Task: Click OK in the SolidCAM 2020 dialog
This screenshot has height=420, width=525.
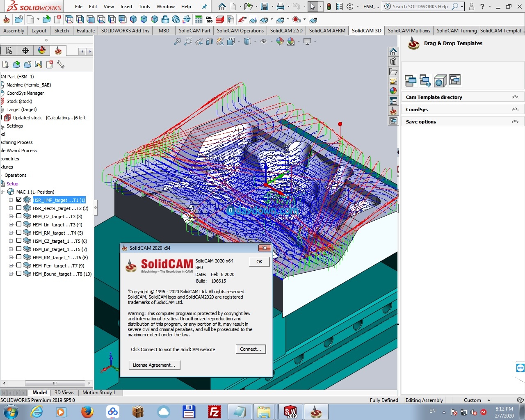Action: (x=260, y=262)
